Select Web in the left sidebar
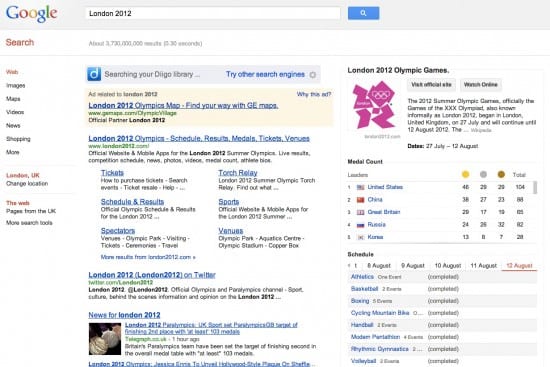 click(x=12, y=72)
